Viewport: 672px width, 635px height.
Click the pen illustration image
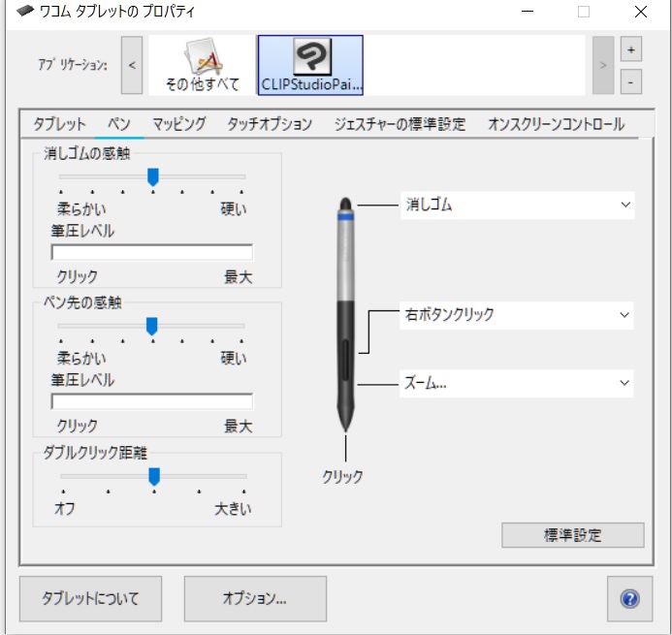pyautogui.click(x=346, y=315)
